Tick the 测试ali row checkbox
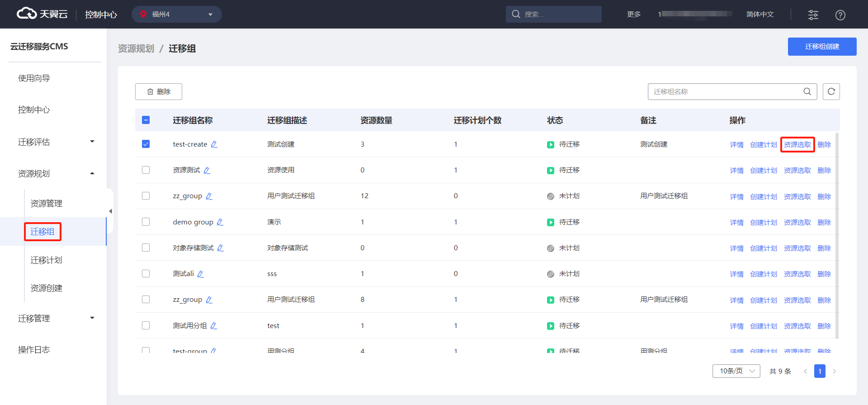The width and height of the screenshot is (868, 405). [146, 273]
